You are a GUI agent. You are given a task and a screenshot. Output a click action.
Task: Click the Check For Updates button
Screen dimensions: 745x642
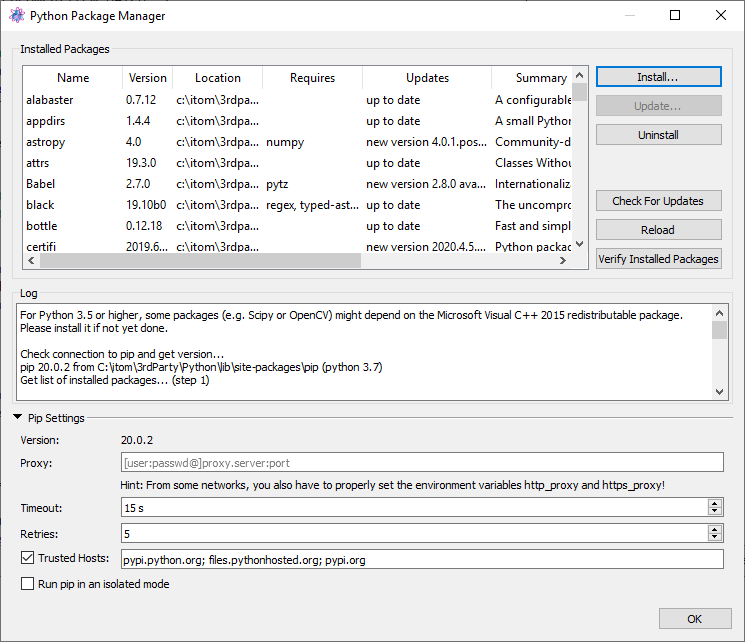(x=659, y=201)
